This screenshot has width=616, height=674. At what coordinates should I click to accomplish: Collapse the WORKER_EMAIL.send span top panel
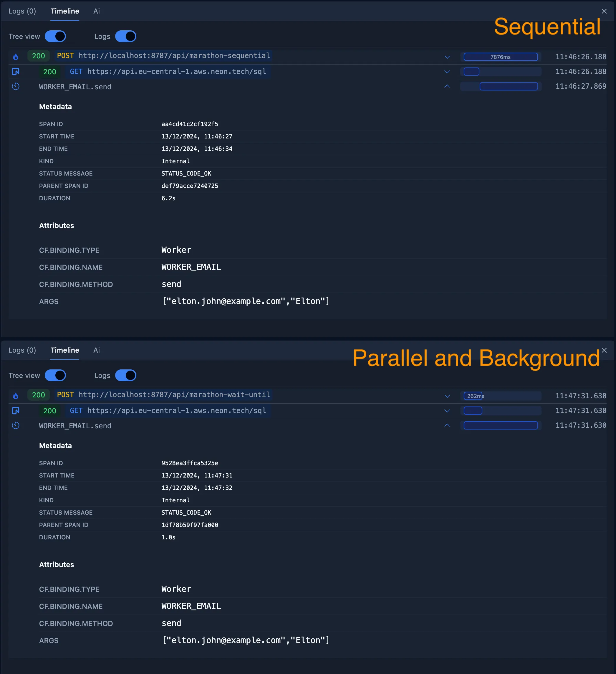pos(448,86)
